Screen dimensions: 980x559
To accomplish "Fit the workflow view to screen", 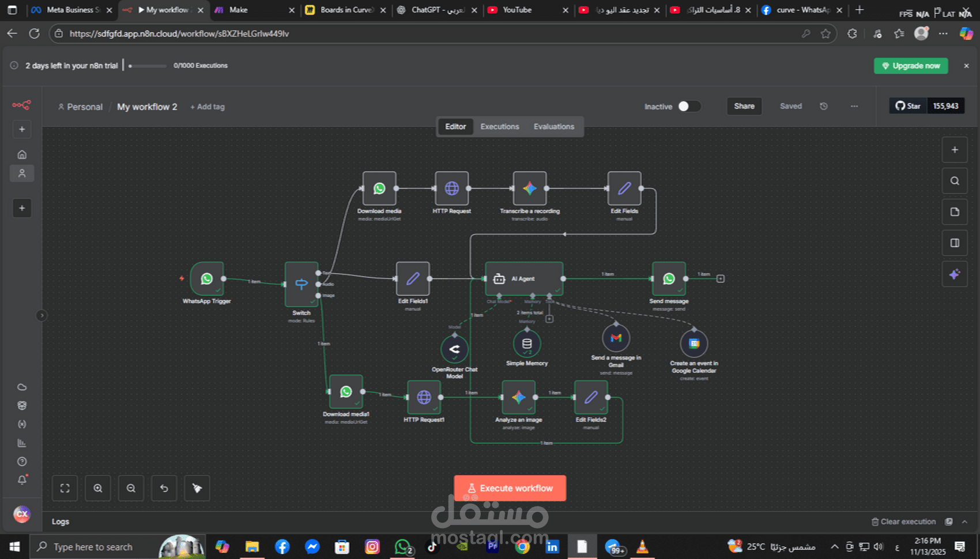I will click(x=65, y=488).
